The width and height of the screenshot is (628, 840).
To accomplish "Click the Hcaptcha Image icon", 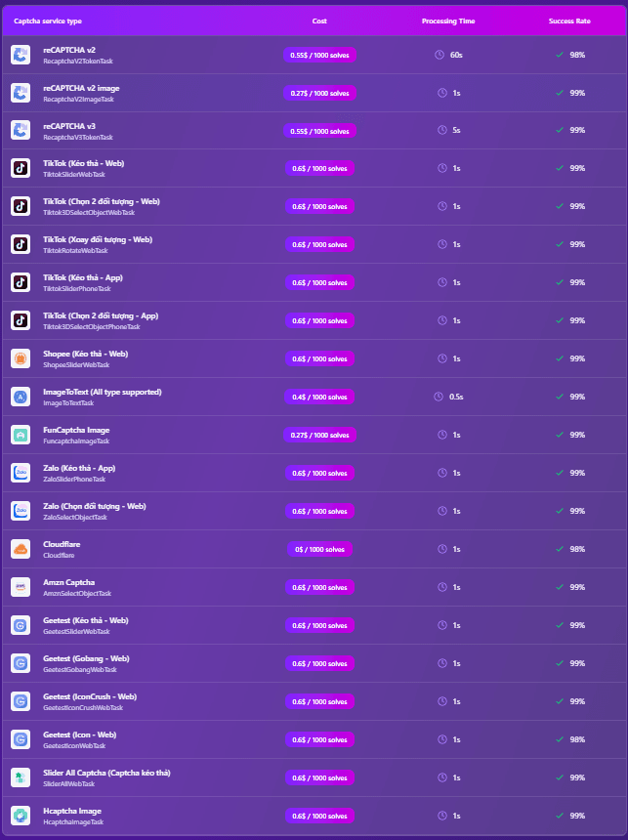I will click(21, 816).
